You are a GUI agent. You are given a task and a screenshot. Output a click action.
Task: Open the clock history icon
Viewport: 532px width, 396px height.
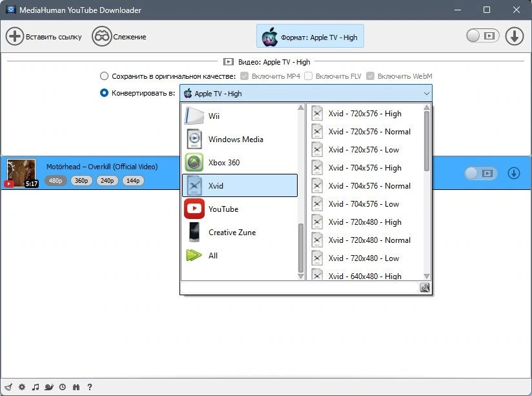point(63,387)
